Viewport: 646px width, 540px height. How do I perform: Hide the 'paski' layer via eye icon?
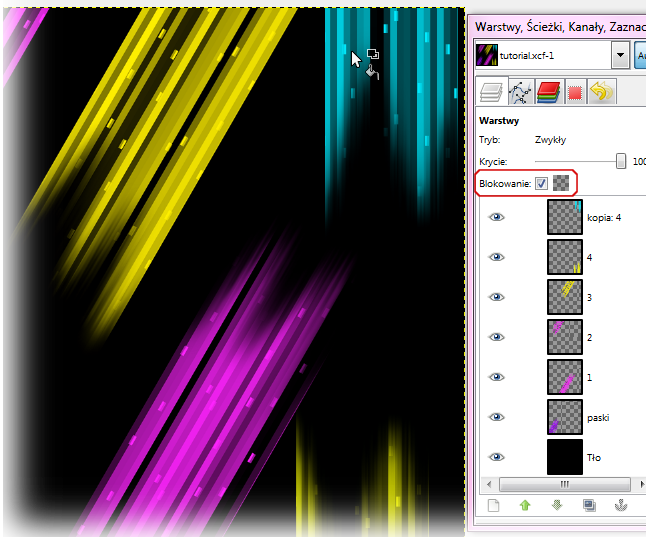tap(496, 417)
